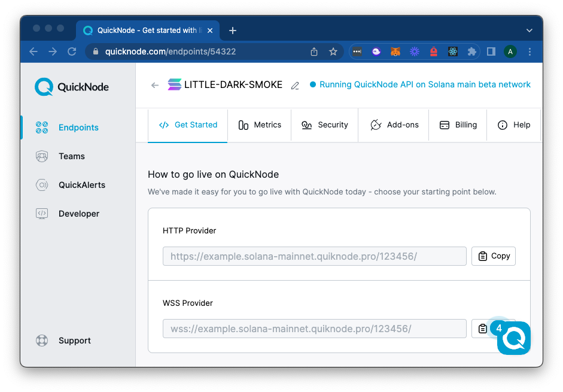Expand the tab search chevron

pos(529,31)
